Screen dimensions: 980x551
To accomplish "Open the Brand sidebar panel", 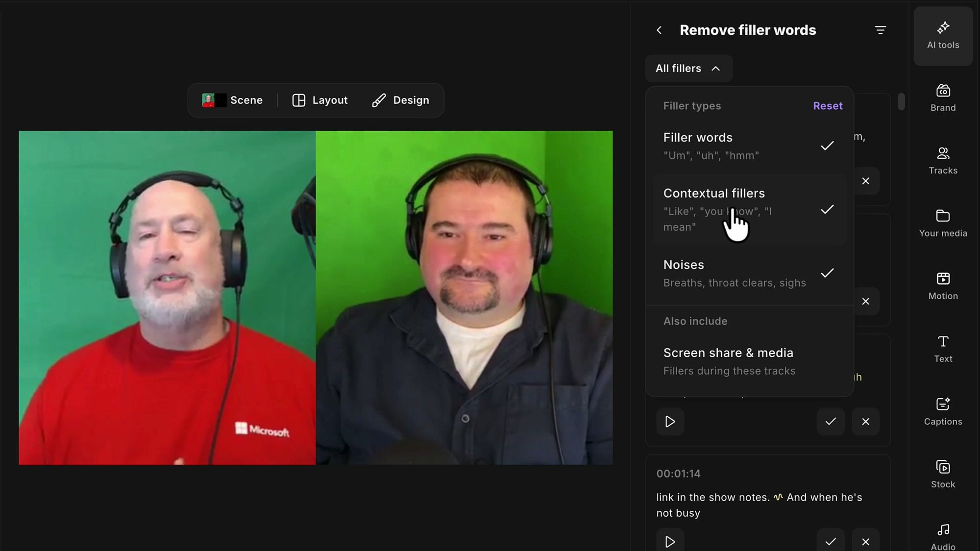I will [943, 98].
